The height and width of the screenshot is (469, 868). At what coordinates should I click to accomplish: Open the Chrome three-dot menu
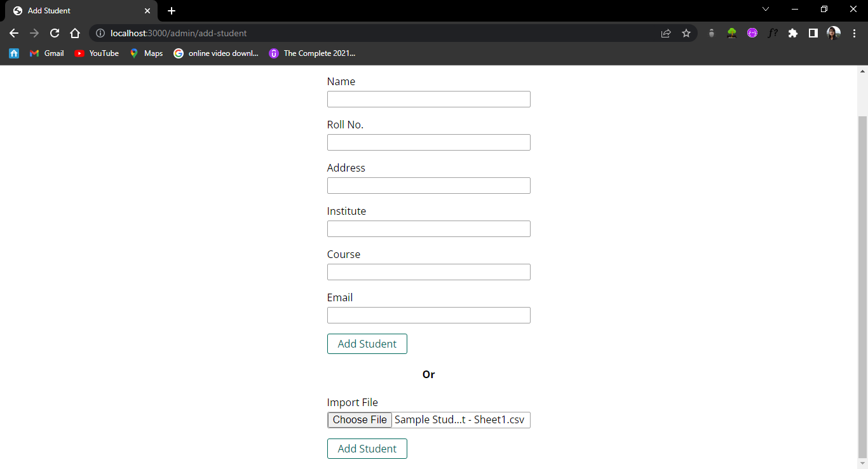tap(854, 33)
